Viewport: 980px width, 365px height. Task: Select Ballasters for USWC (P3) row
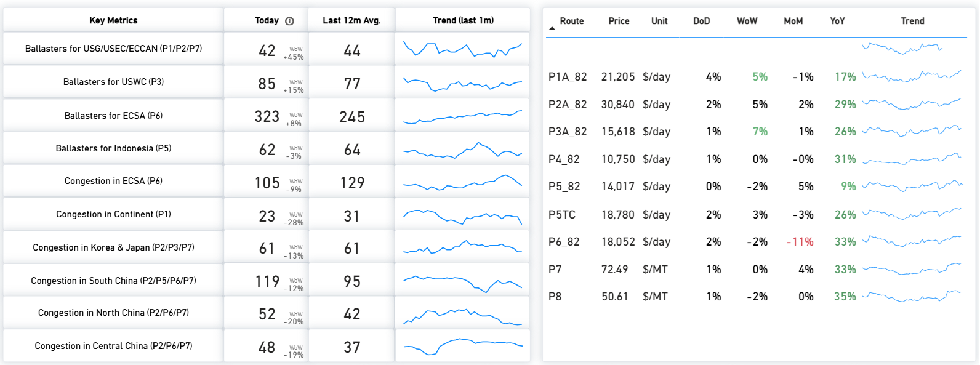click(x=267, y=82)
